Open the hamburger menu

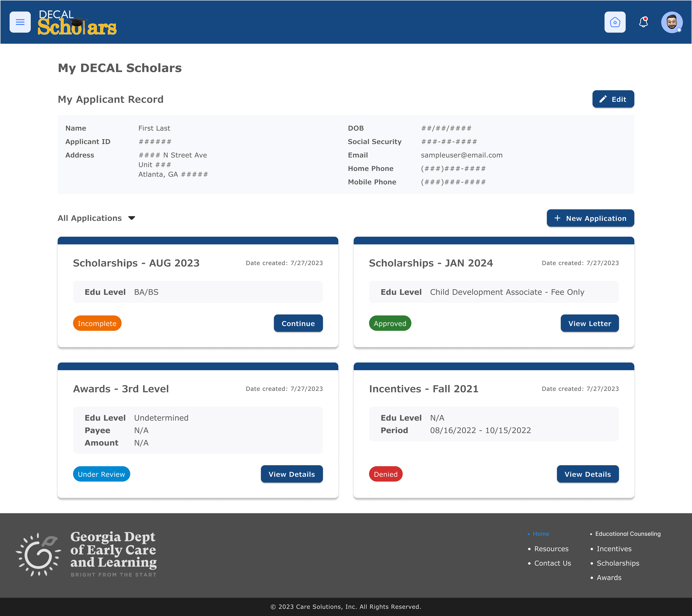point(20,22)
